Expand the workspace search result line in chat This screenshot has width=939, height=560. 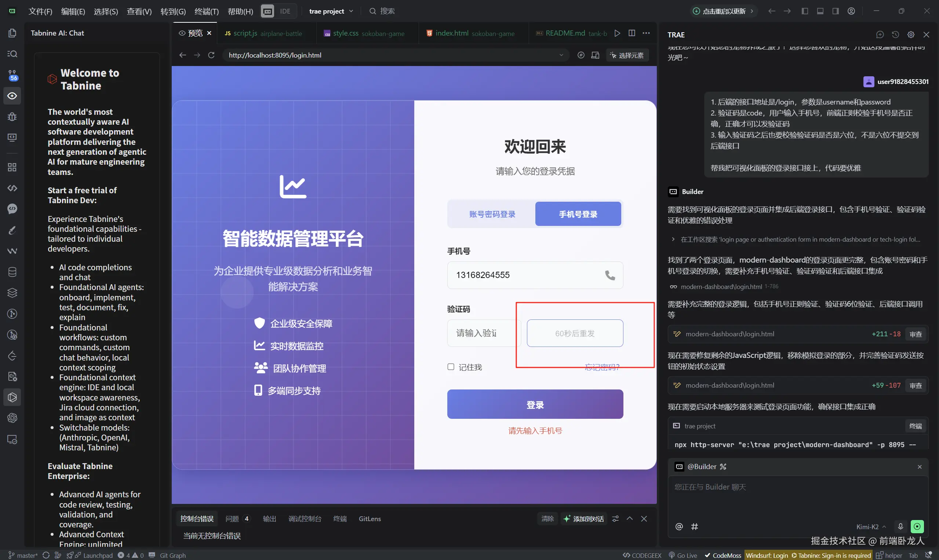point(673,239)
